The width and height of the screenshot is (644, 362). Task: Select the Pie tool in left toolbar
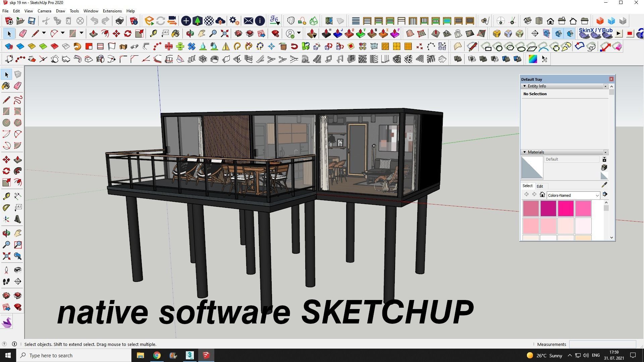click(x=18, y=145)
